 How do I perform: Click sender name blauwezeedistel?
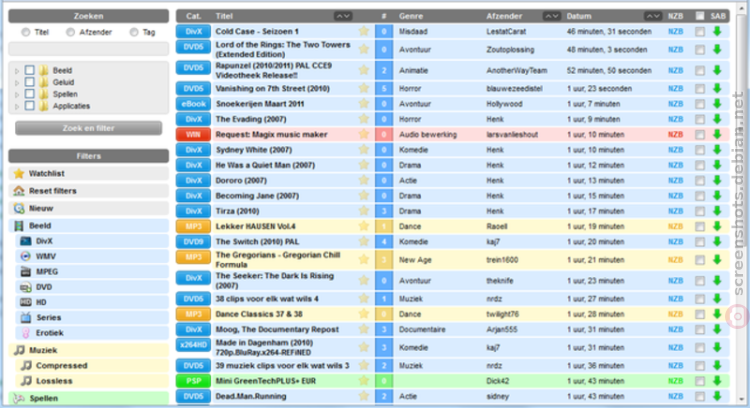(x=514, y=88)
